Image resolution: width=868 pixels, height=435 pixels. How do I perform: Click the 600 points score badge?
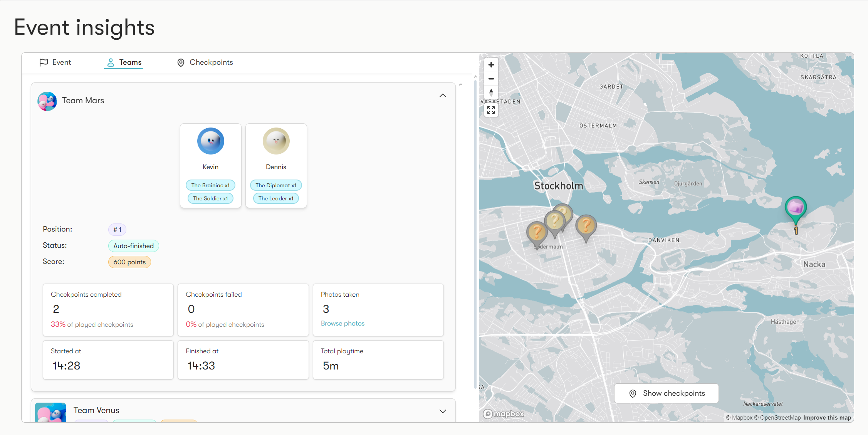pos(129,262)
